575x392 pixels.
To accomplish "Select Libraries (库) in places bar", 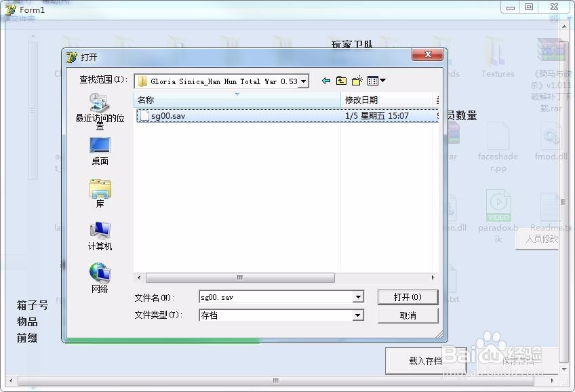I will (x=100, y=193).
